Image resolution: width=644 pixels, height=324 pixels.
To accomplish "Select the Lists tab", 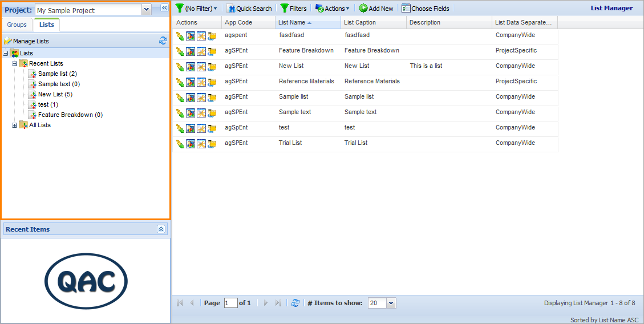I will tap(47, 25).
